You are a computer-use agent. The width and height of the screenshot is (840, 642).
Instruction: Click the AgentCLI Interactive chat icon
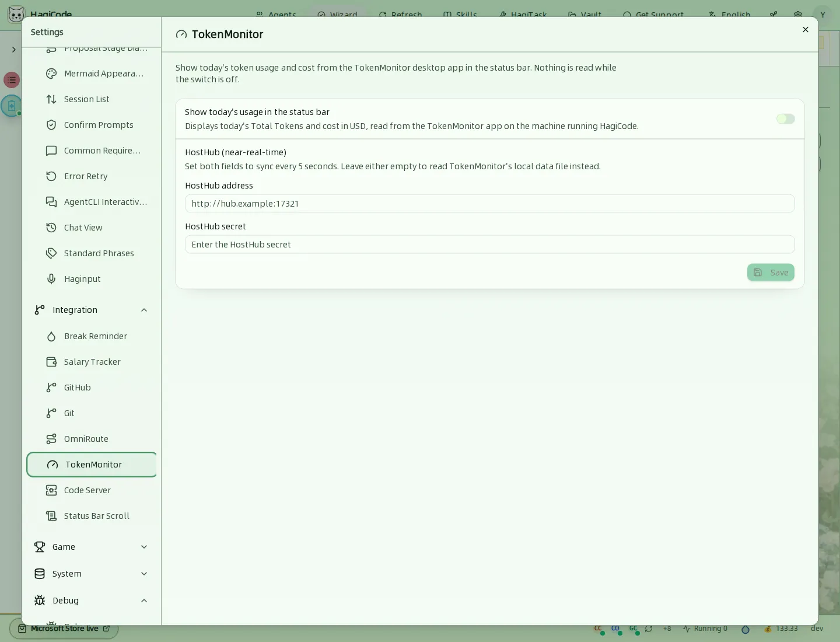point(51,202)
